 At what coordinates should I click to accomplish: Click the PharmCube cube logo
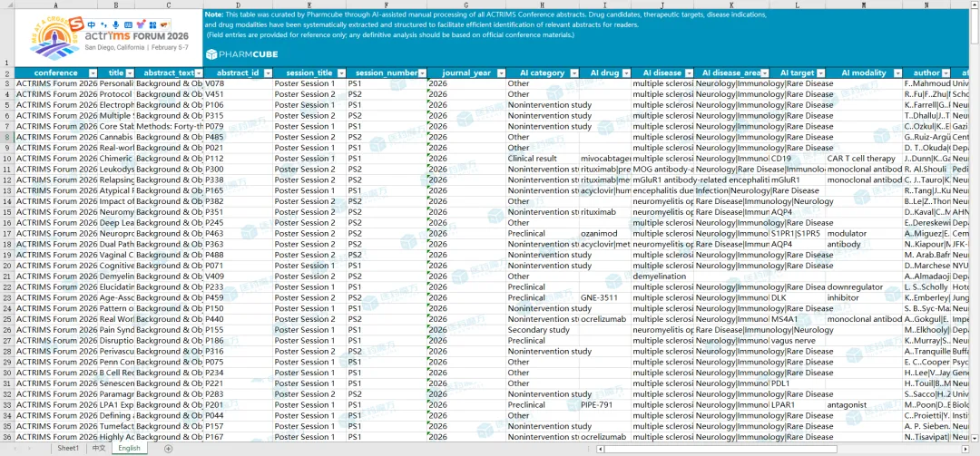tap(211, 54)
